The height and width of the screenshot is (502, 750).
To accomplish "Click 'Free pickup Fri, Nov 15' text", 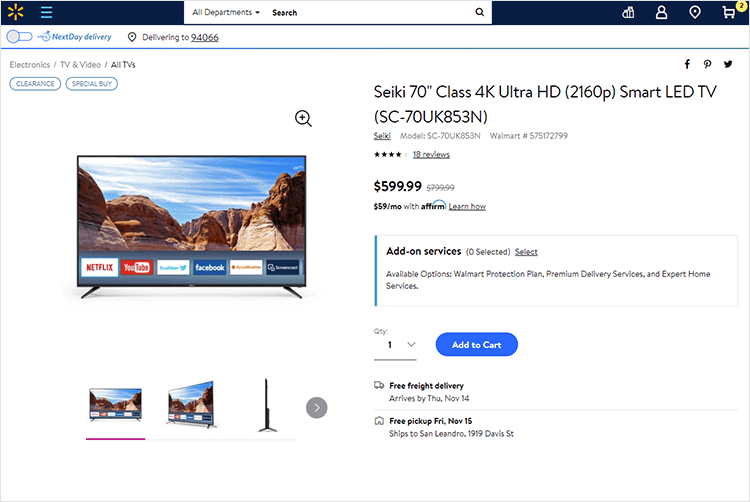I will (x=430, y=421).
